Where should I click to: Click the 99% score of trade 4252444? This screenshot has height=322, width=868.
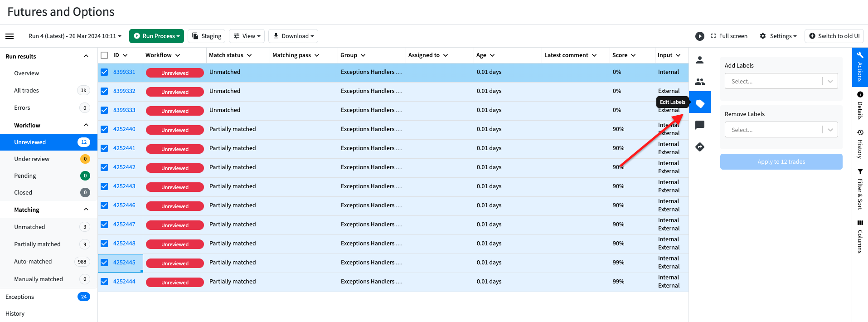[x=618, y=282]
